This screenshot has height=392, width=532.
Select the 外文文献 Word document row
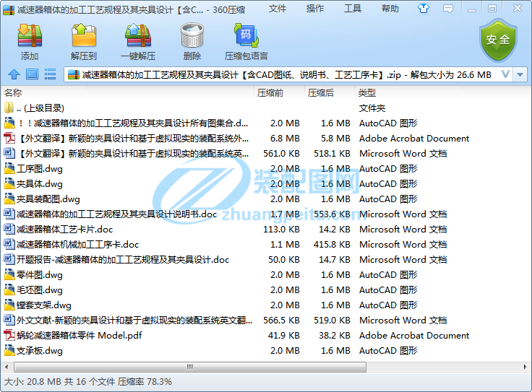[x=266, y=320]
